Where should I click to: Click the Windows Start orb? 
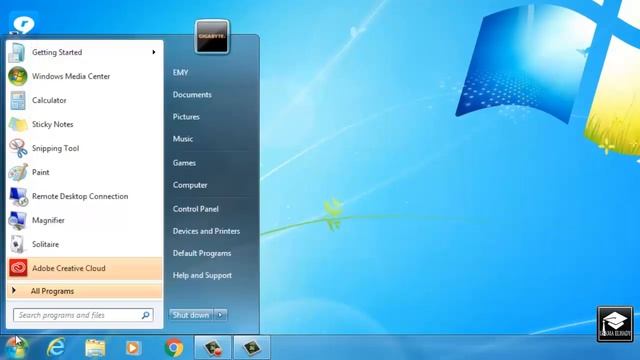pyautogui.click(x=17, y=347)
